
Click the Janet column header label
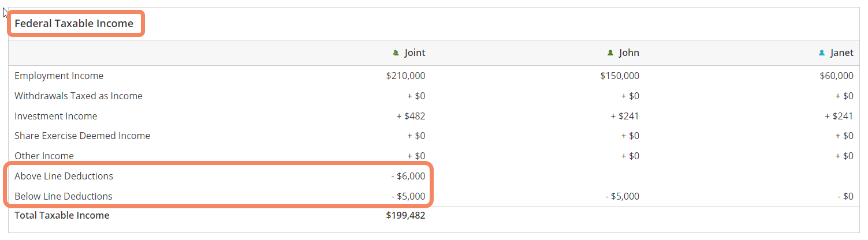[841, 52]
